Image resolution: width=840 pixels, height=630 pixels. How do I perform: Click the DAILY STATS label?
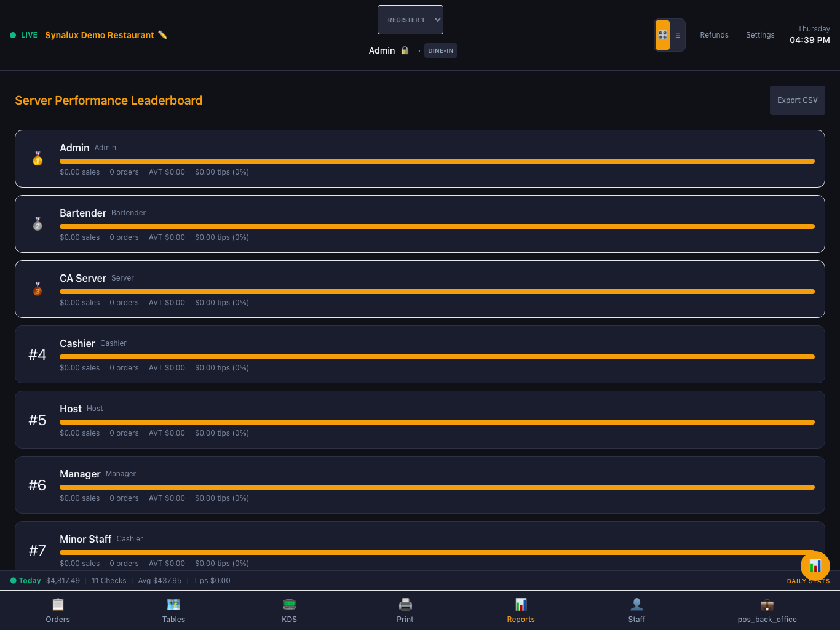[808, 581]
